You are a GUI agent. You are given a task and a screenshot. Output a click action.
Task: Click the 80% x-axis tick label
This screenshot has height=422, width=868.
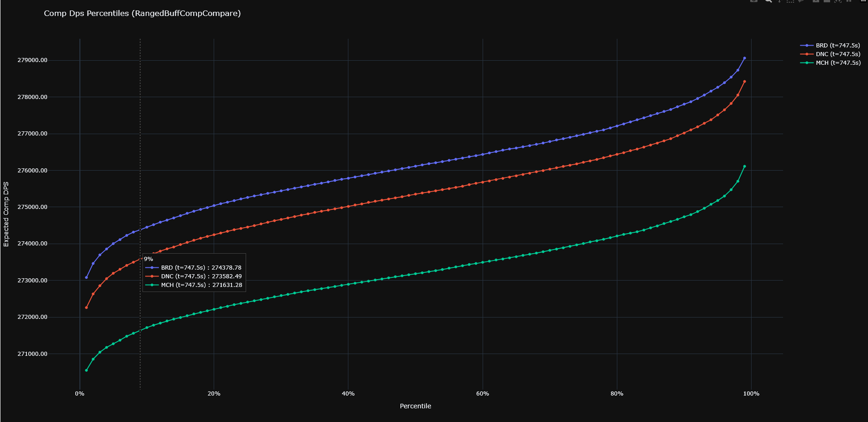[617, 394]
